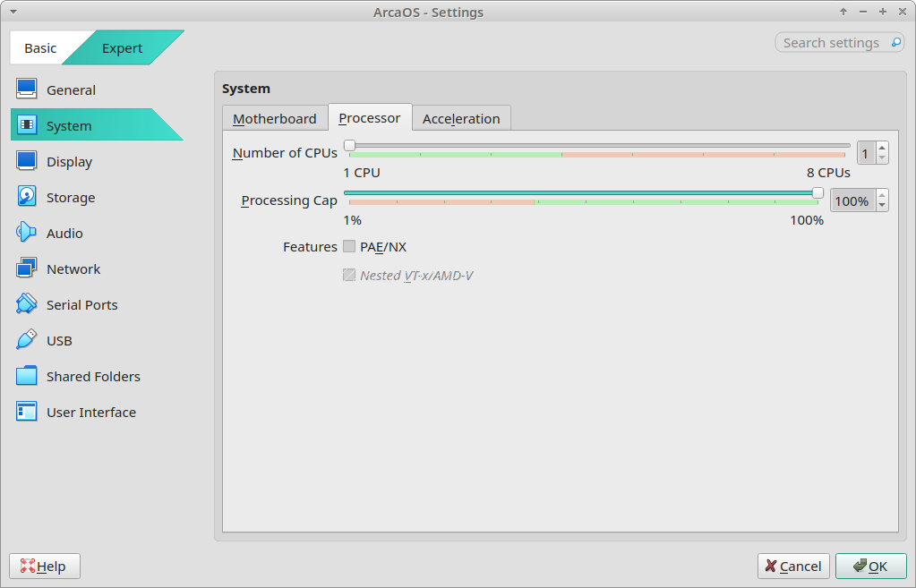Increase Processing Cap with up arrow
The width and height of the screenshot is (916, 588).
[882, 195]
